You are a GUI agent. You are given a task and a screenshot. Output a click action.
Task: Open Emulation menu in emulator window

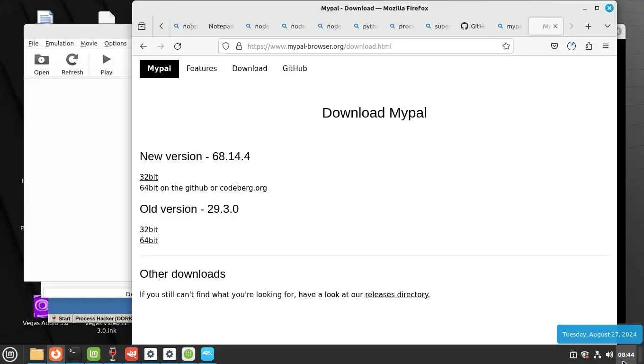(x=59, y=43)
